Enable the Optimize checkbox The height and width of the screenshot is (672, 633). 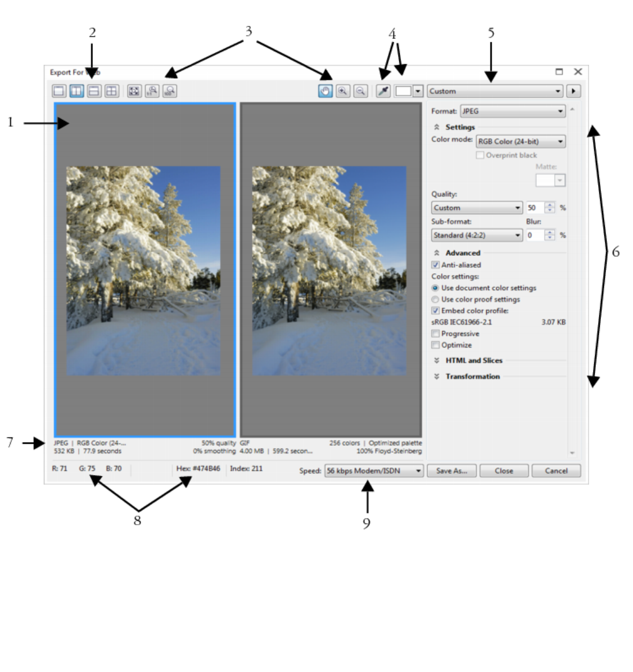436,345
